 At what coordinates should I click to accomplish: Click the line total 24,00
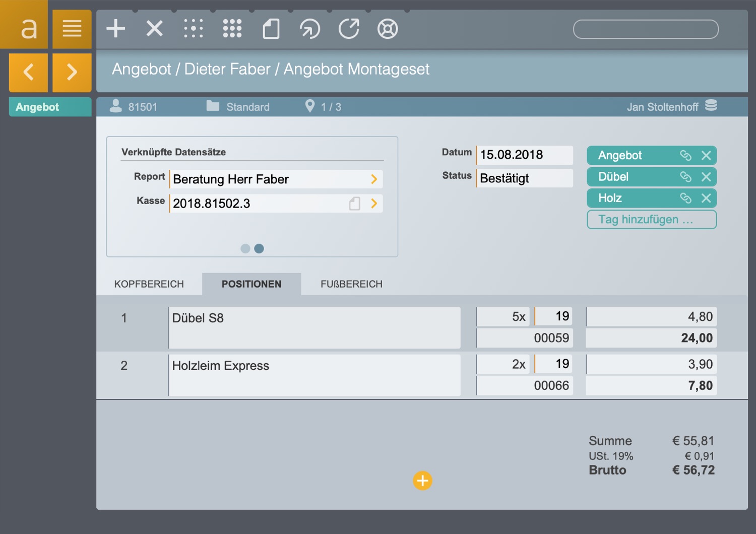pos(651,338)
